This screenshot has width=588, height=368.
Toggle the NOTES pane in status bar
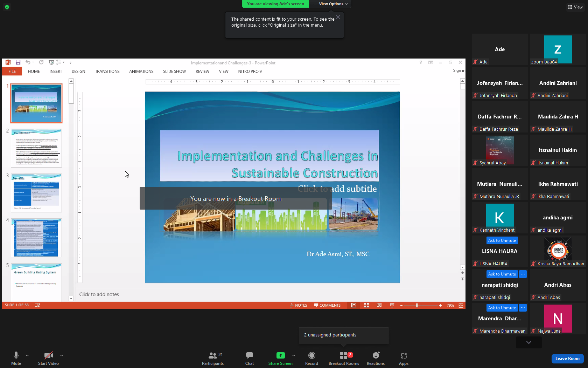(298, 305)
